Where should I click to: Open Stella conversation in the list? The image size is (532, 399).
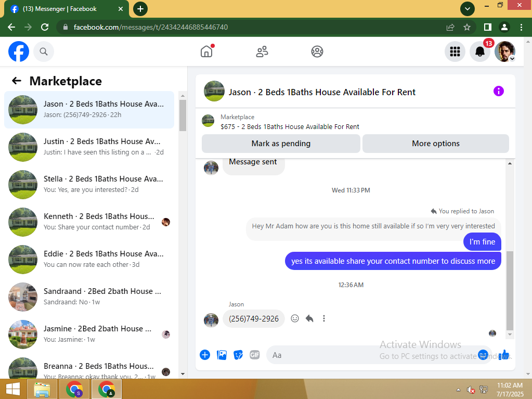pyautogui.click(x=89, y=185)
